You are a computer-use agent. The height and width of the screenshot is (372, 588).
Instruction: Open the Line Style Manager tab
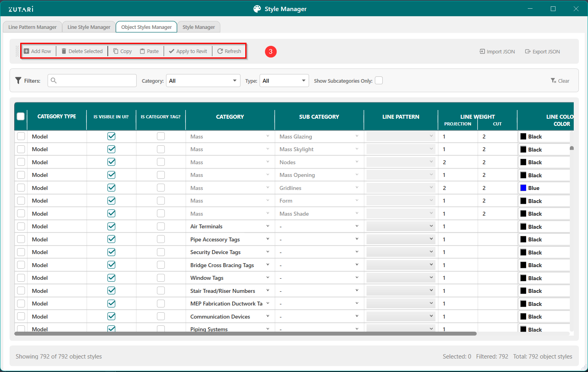click(89, 27)
